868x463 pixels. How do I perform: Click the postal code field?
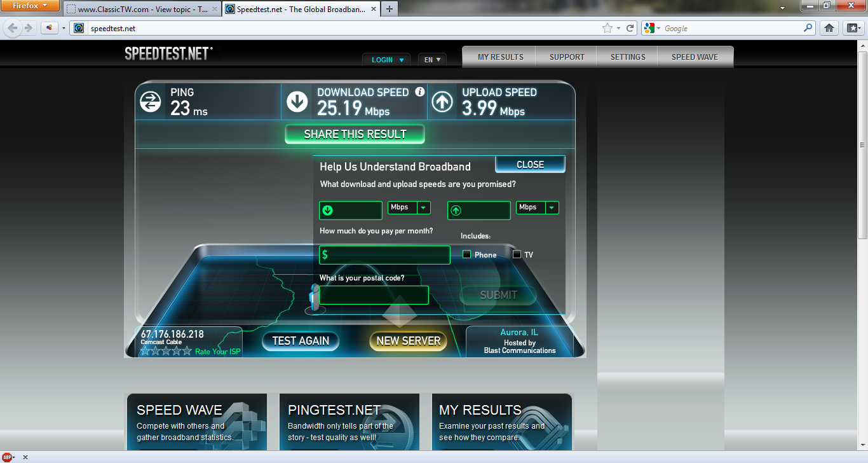click(374, 295)
